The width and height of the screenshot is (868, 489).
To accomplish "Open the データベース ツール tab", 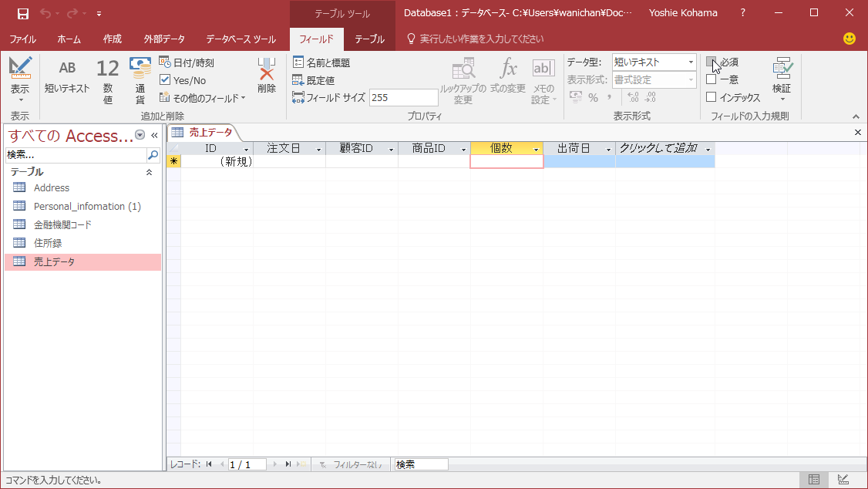I will [241, 39].
